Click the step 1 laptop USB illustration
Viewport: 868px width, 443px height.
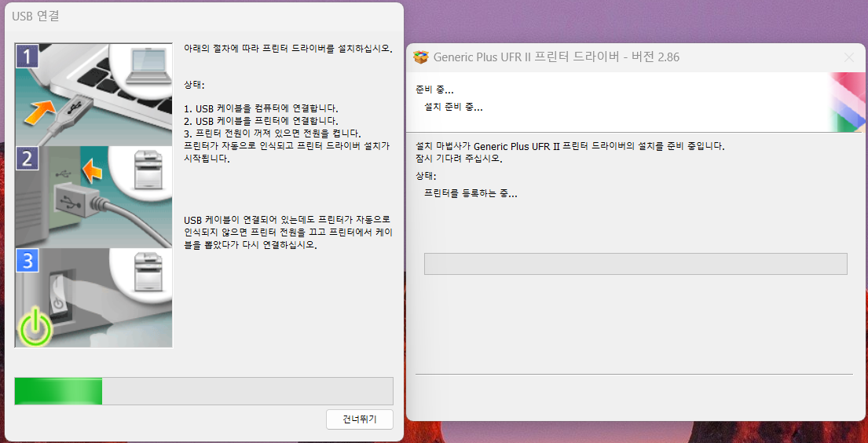point(93,94)
